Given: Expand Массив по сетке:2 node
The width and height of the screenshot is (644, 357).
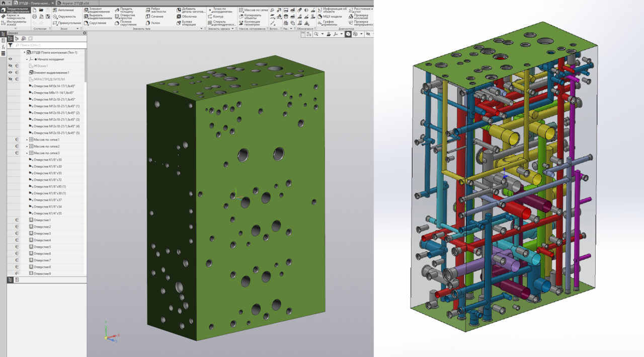Looking at the screenshot, I should pyautogui.click(x=27, y=146).
